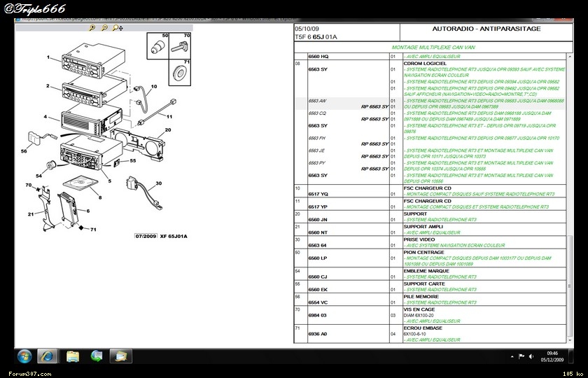This screenshot has width=588, height=378.
Task: Click callout number 11 on the diagram
Action: tap(169, 117)
